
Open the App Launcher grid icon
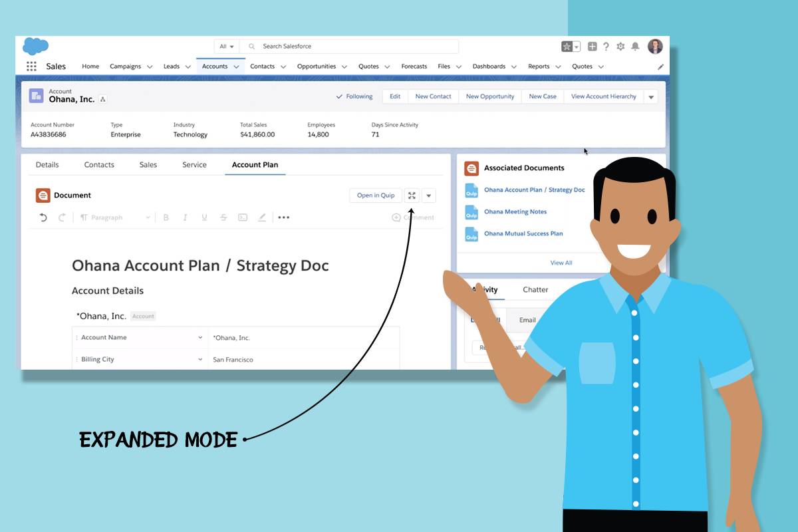coord(31,66)
